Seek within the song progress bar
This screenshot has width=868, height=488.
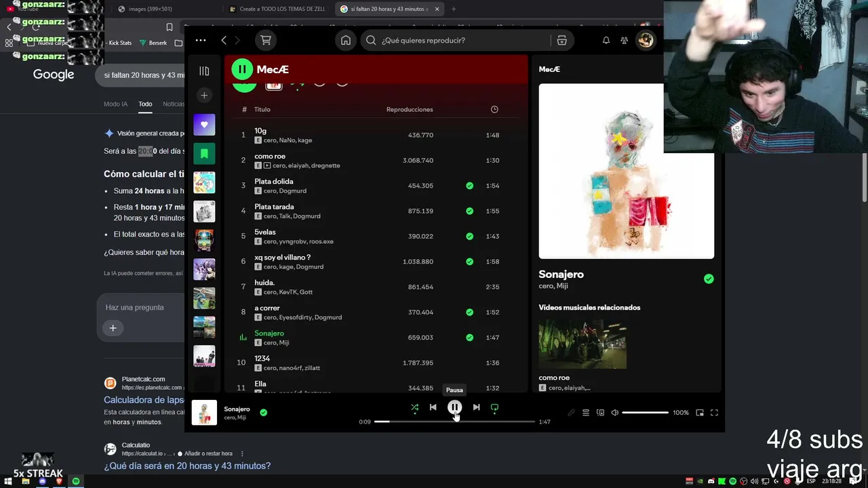[x=454, y=422]
